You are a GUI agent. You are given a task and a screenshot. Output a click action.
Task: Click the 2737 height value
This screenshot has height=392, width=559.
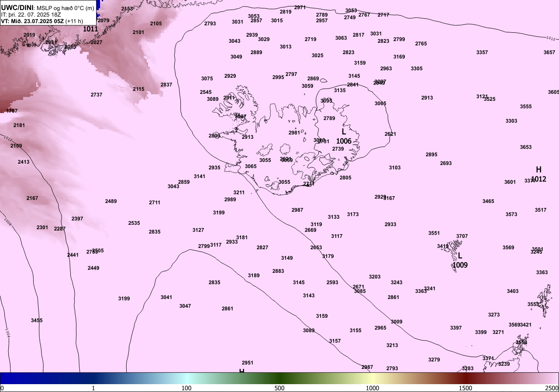[97, 95]
